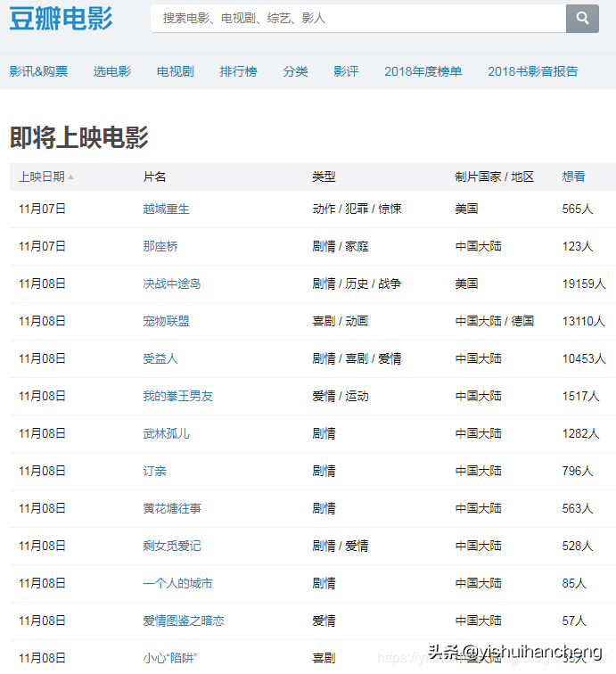Open movie 我的拳王男友

pos(177,396)
